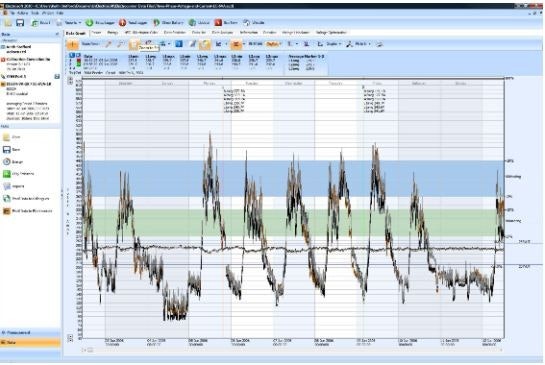Open the Reports dropdown arrow in top toolbar

(x=80, y=23)
